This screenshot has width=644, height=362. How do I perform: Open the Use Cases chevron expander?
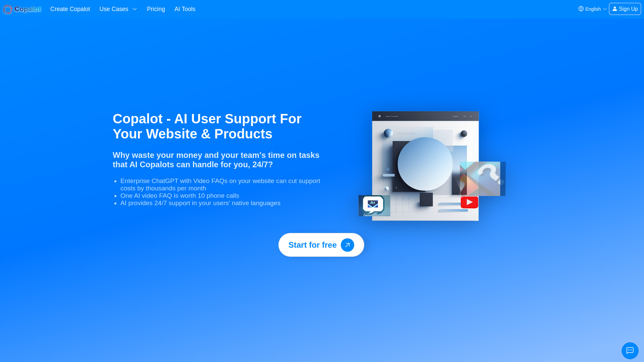pyautogui.click(x=135, y=9)
